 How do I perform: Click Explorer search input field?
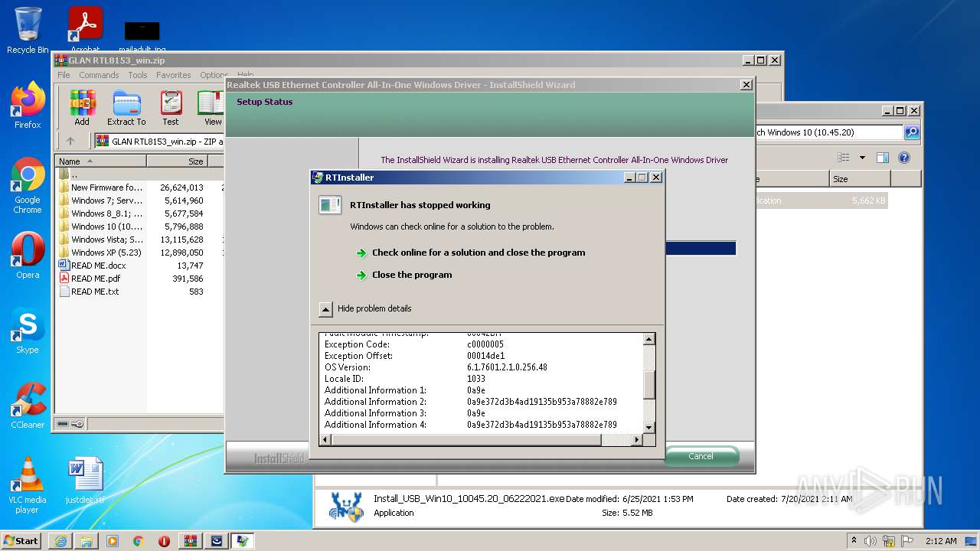point(830,132)
